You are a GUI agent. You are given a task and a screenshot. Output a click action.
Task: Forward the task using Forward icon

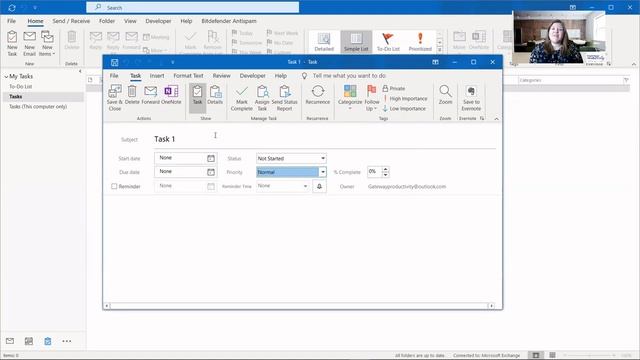click(x=150, y=95)
